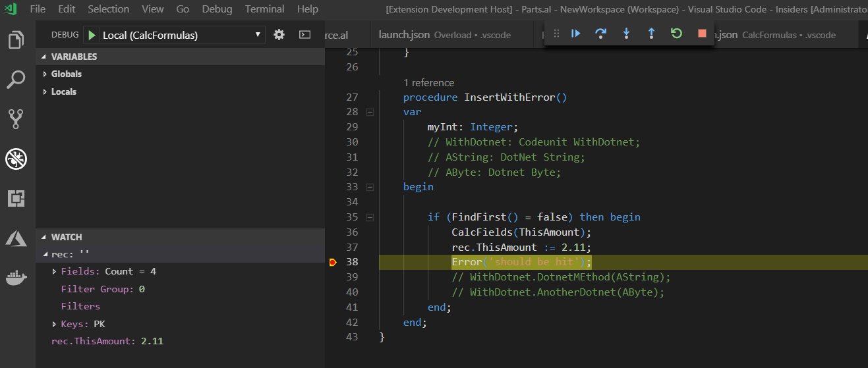Viewport: 868px width, 368px height.
Task: Switch to the launch.json Overload tab
Action: (446, 35)
